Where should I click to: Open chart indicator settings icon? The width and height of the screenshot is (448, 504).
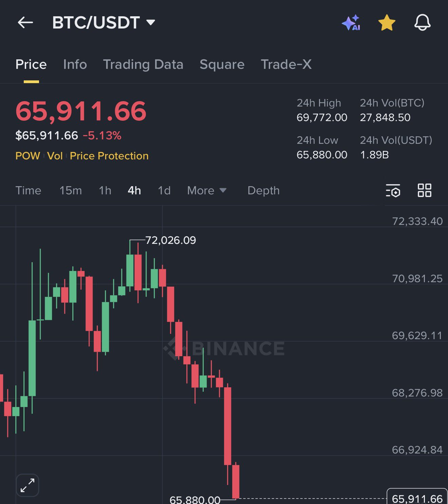click(x=393, y=191)
